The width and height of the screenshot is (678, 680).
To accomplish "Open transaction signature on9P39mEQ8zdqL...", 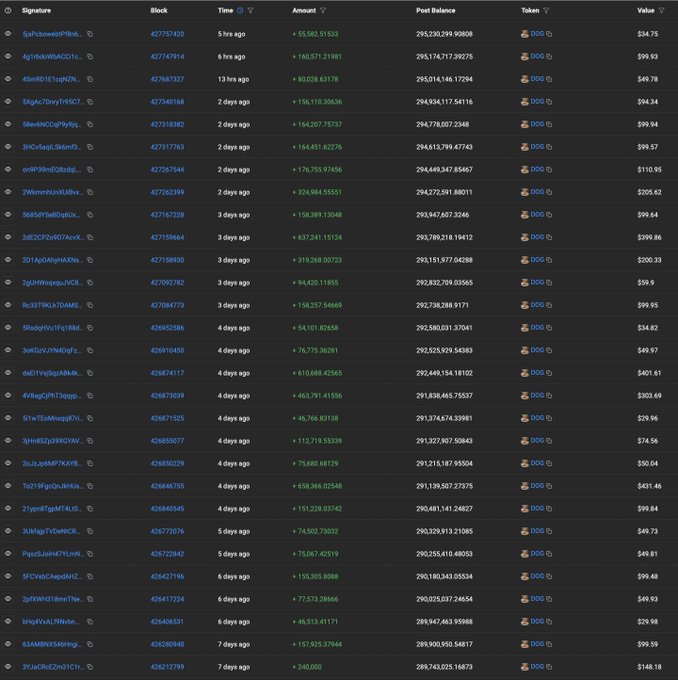I will click(x=52, y=170).
